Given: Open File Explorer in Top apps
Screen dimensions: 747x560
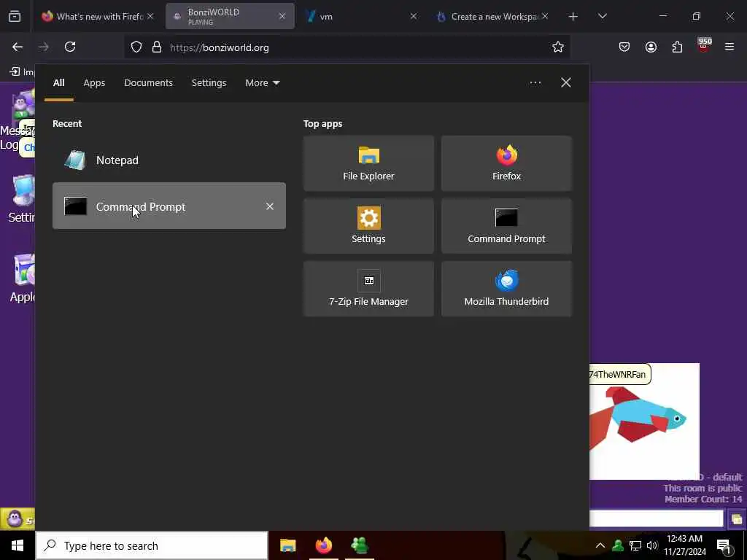Looking at the screenshot, I should point(368,163).
